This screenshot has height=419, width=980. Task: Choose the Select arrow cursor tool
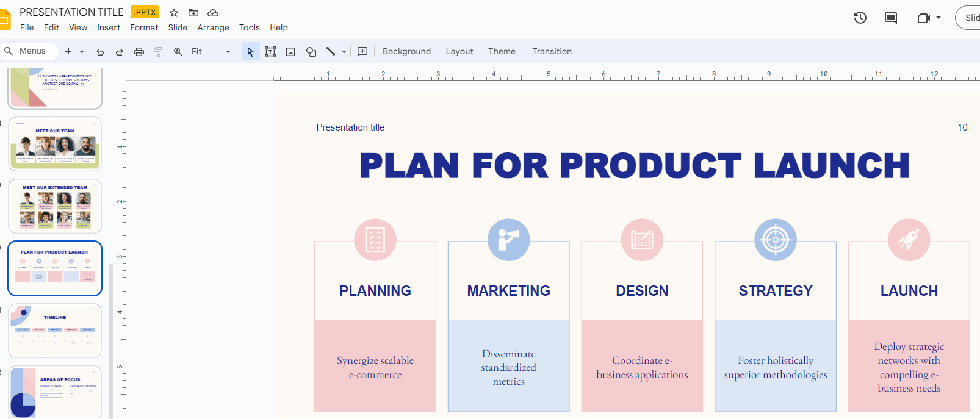point(250,52)
